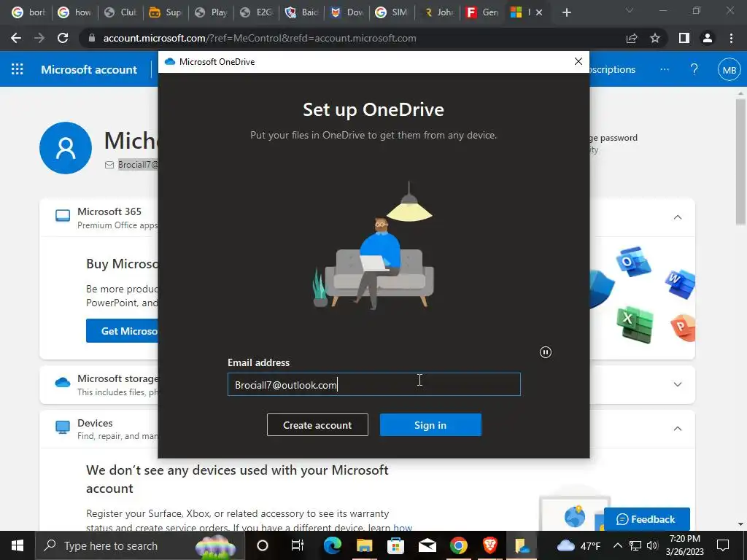Click the profile picture avatar circle
747x560 pixels.
[66, 148]
